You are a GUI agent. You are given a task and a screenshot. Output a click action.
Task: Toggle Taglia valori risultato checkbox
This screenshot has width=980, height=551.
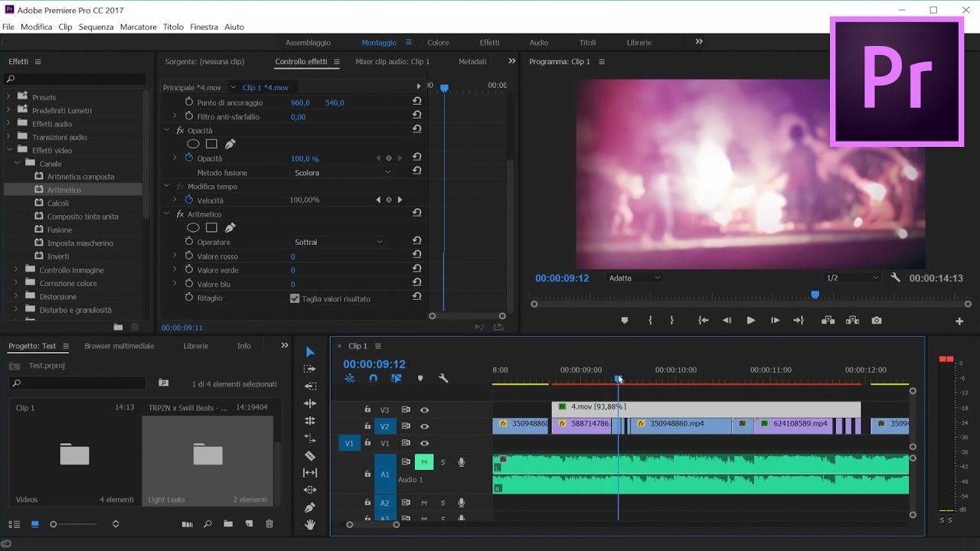pos(295,298)
